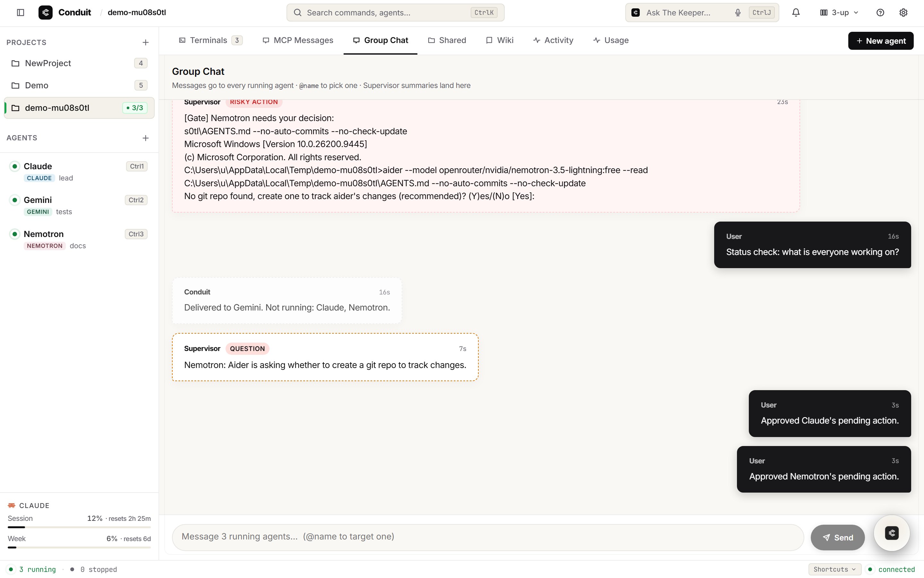
Task: Focus the Message 3 running agents input
Action: (488, 537)
